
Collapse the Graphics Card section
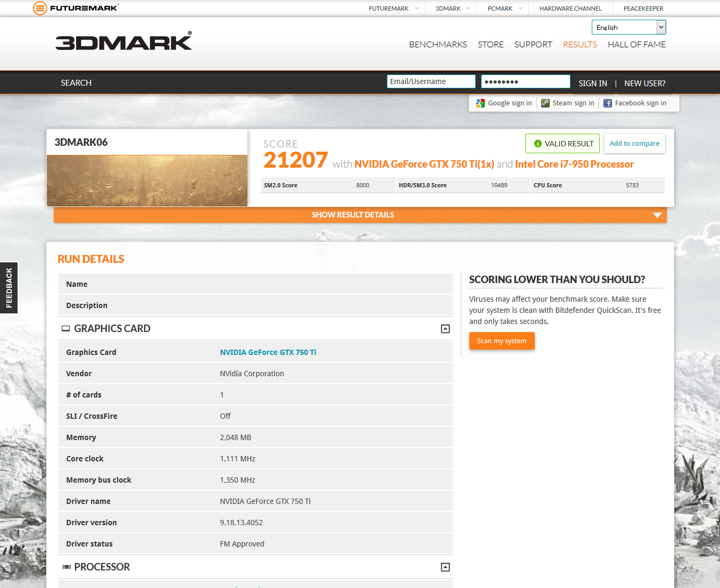pyautogui.click(x=445, y=329)
